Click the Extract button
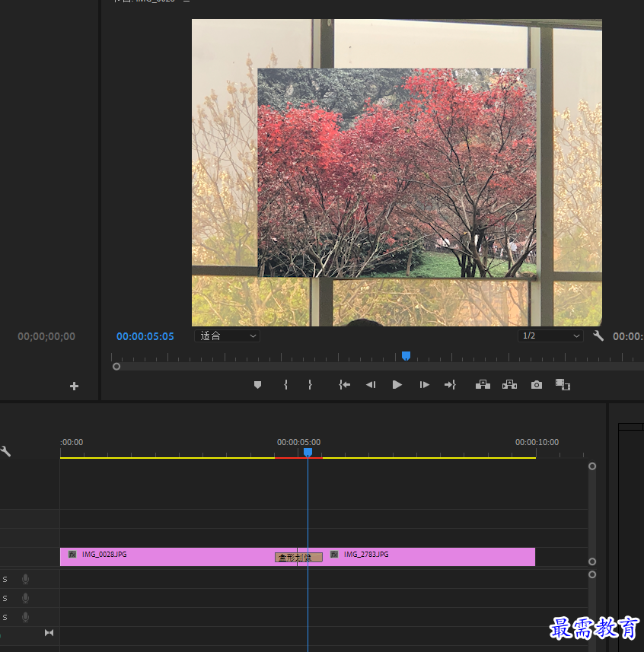644x652 pixels. pos(509,385)
